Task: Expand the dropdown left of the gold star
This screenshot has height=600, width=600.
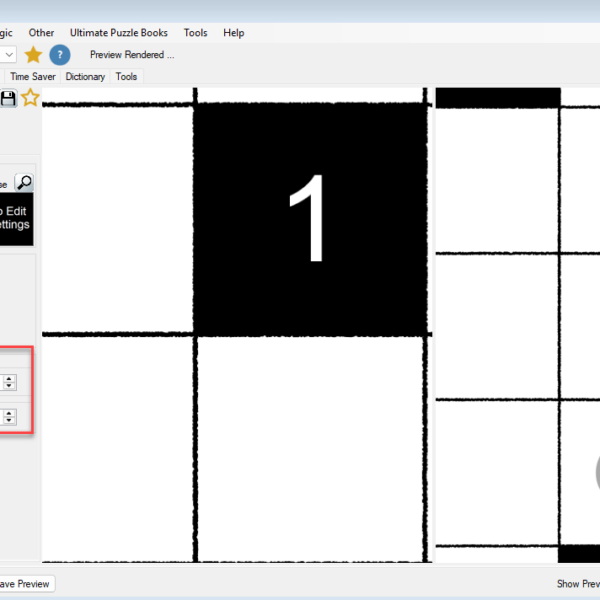Action: click(8, 55)
